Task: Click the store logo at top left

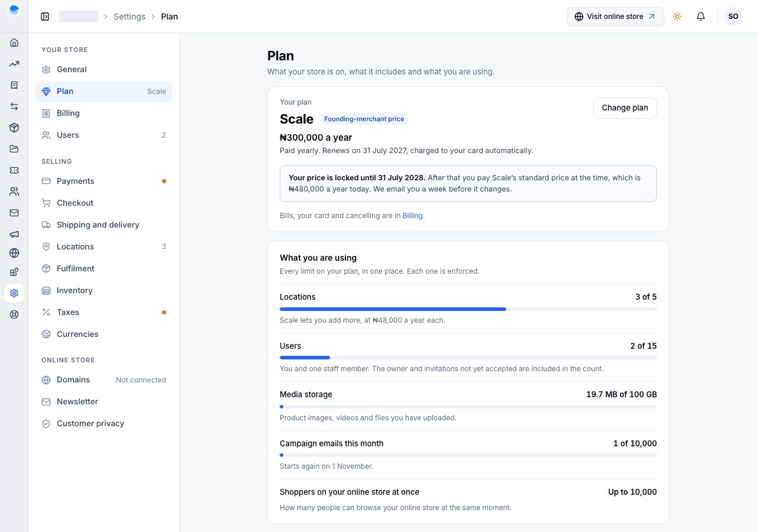Action: (x=14, y=9)
